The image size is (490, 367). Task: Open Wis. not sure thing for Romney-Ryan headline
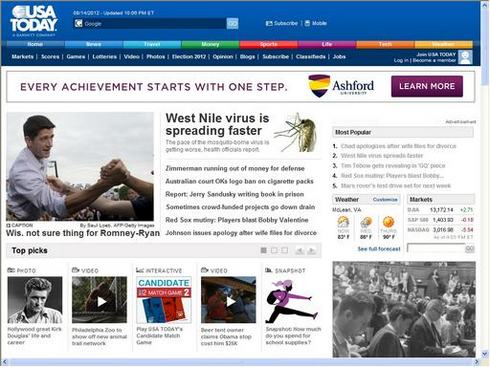pos(83,233)
